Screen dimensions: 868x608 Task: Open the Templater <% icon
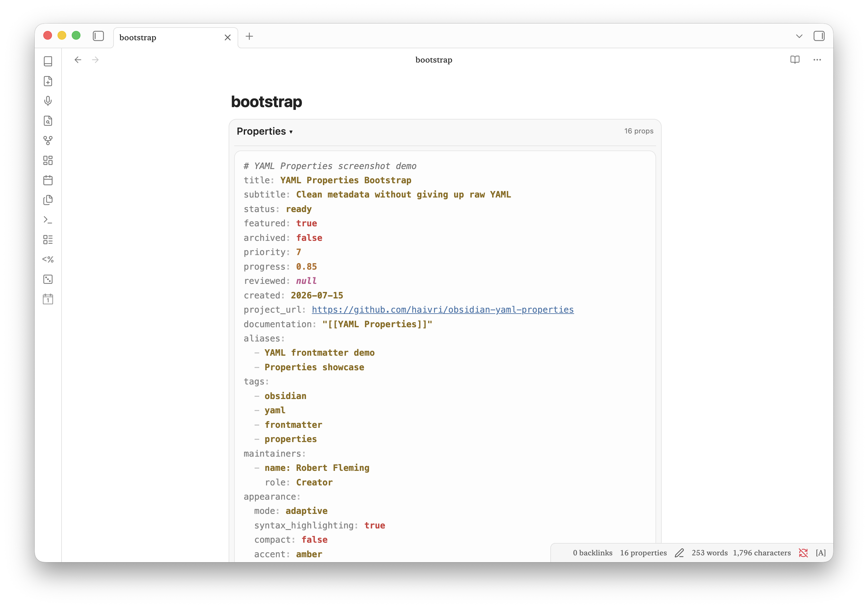pos(48,259)
